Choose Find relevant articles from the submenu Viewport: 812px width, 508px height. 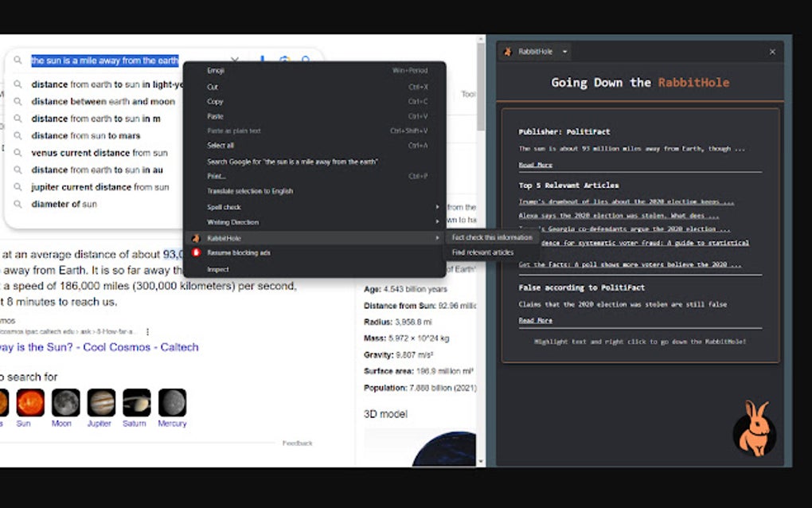[x=484, y=252]
